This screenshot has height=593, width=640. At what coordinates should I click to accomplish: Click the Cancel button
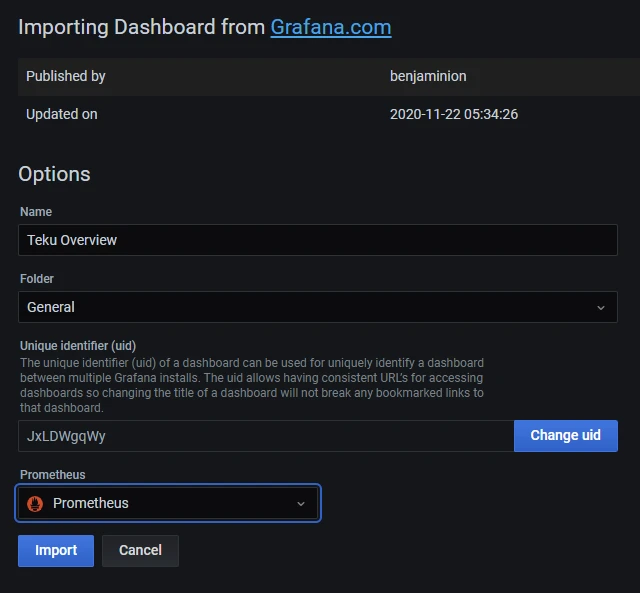140,551
